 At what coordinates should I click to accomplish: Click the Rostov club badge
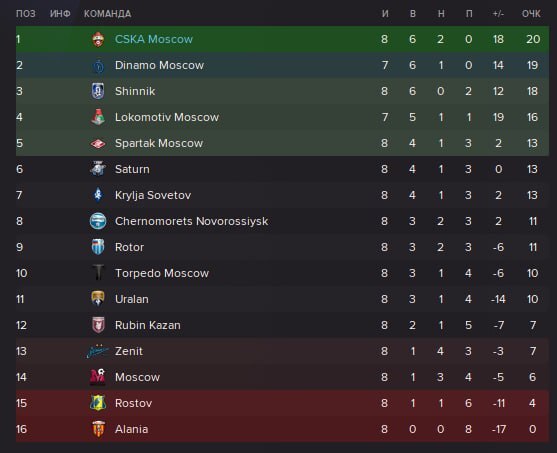(98, 403)
